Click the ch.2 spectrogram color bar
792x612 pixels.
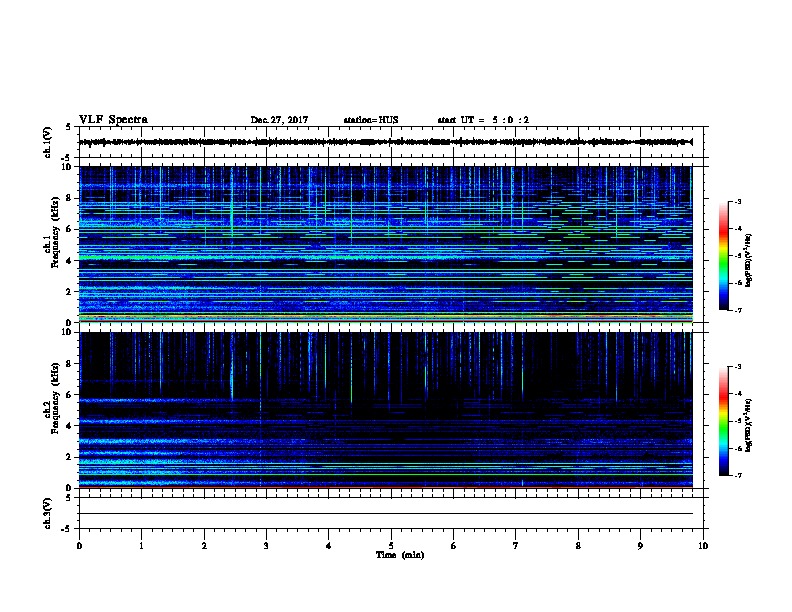(723, 421)
